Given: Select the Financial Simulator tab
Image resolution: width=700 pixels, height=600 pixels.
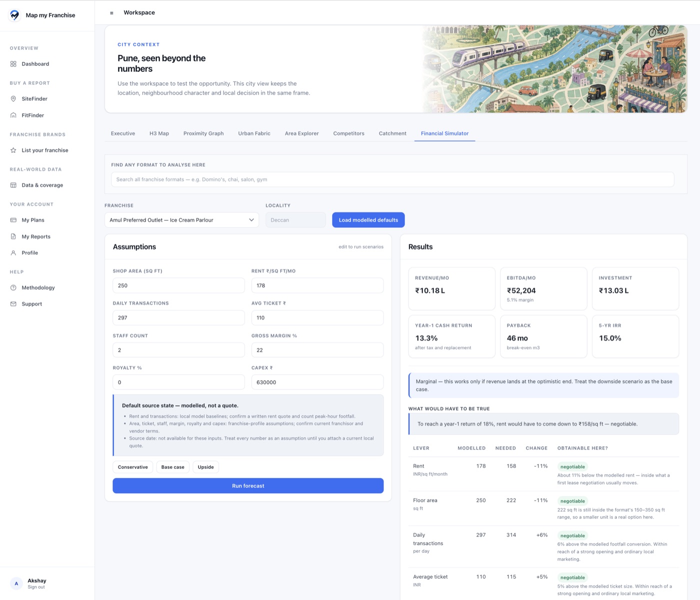Looking at the screenshot, I should (x=444, y=133).
